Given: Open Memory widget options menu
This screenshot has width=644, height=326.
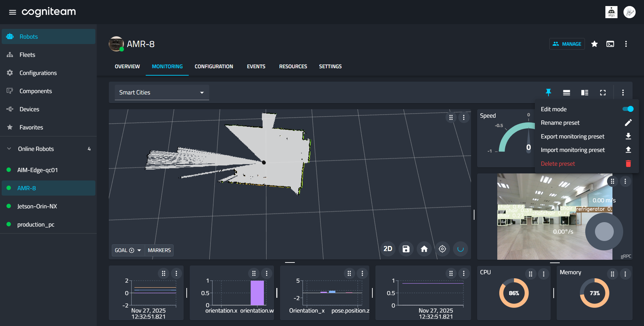Looking at the screenshot, I should [x=625, y=274].
